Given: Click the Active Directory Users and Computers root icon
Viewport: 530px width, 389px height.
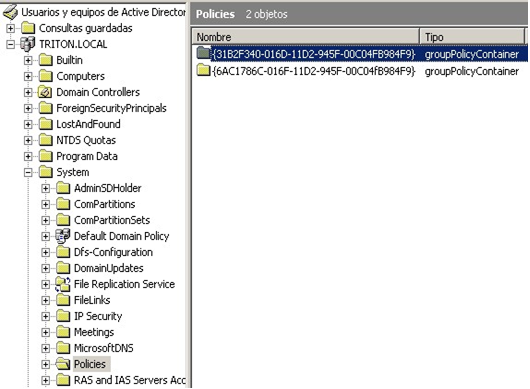Looking at the screenshot, I should click(x=10, y=12).
